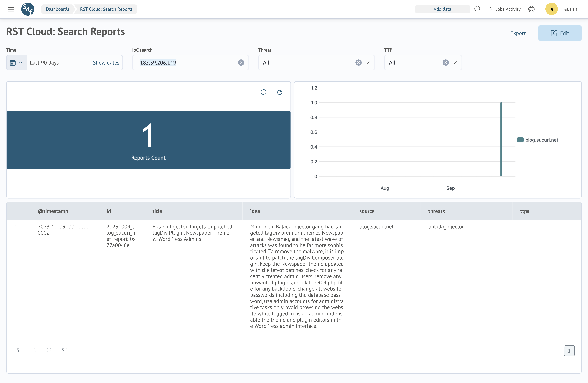This screenshot has width=588, height=383.
Task: Click the inspect magnifier in Reports Count panel
Action: tap(264, 92)
